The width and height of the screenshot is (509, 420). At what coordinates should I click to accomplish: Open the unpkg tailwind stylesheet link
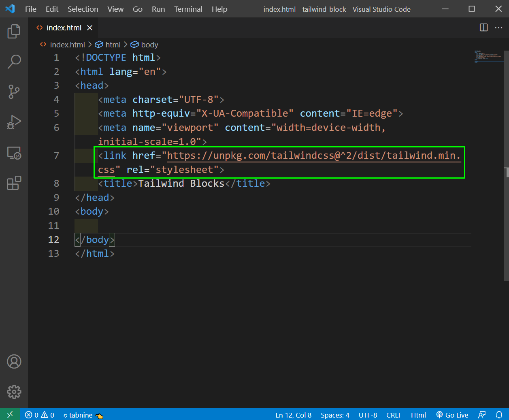coord(314,156)
